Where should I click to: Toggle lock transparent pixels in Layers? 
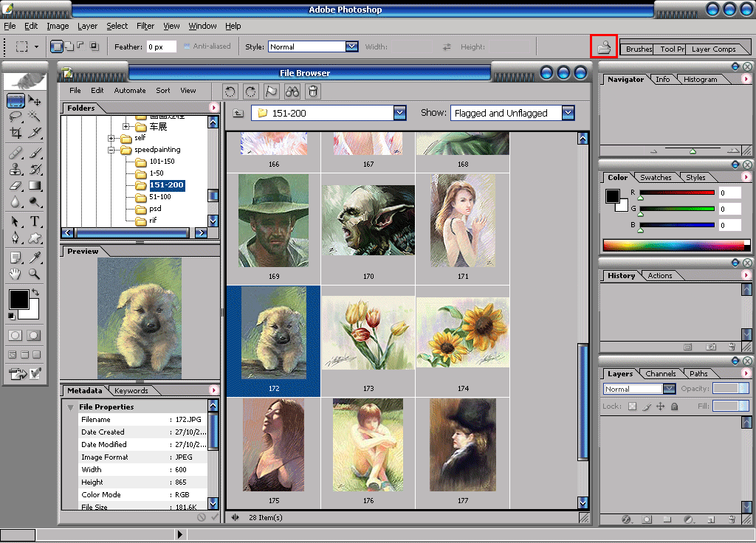click(x=633, y=407)
